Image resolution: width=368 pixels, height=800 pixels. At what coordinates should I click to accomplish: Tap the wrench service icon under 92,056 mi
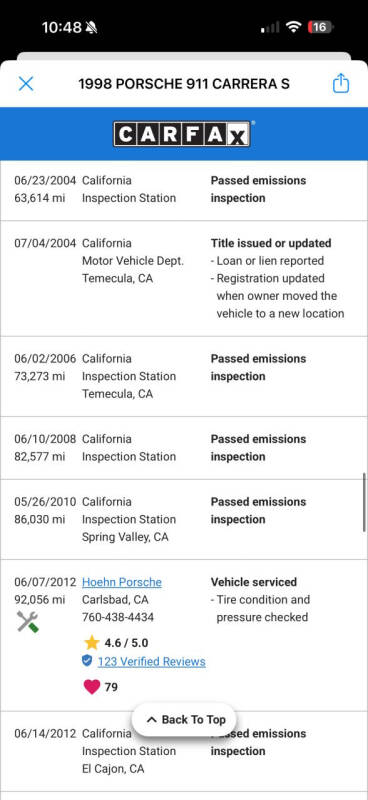pos(28,621)
